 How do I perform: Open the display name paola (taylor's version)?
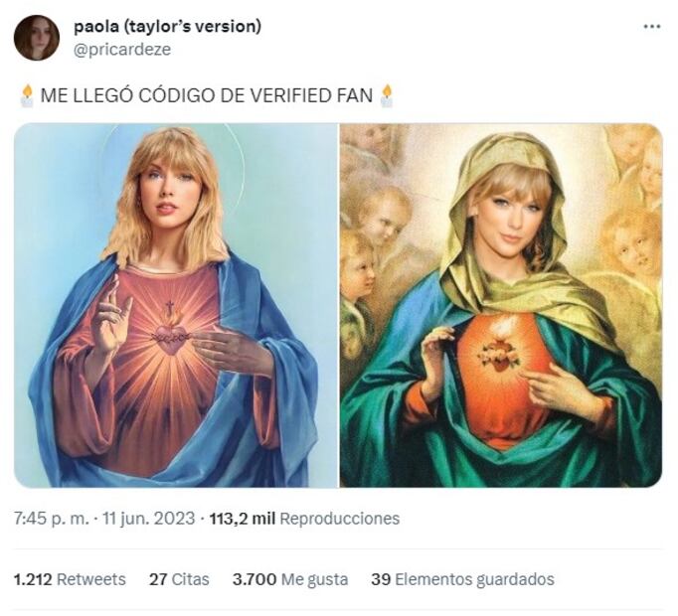(x=167, y=27)
